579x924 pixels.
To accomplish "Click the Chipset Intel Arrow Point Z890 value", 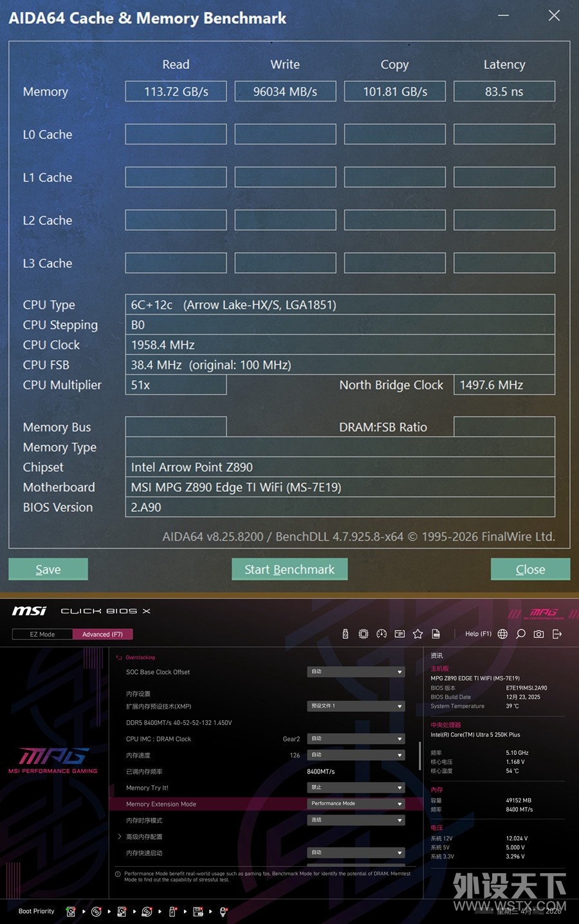I will coord(340,467).
